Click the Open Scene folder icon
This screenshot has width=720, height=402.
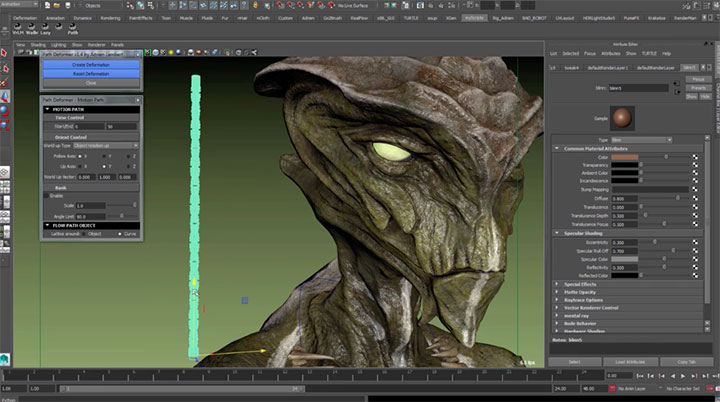(x=57, y=6)
